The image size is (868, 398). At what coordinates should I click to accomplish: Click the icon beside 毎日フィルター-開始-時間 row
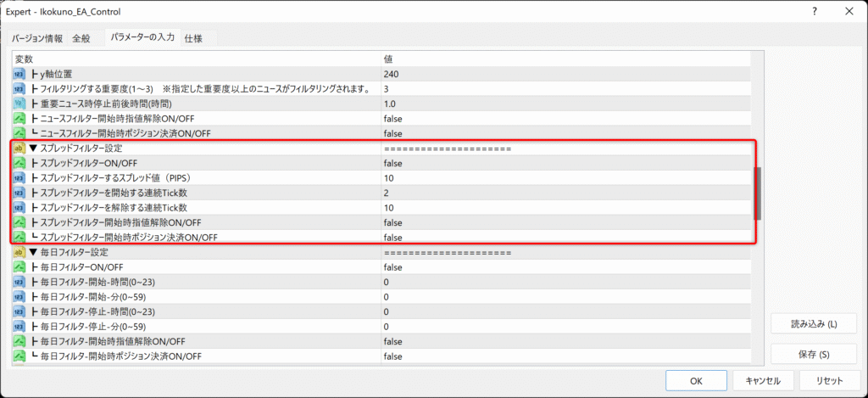19,282
